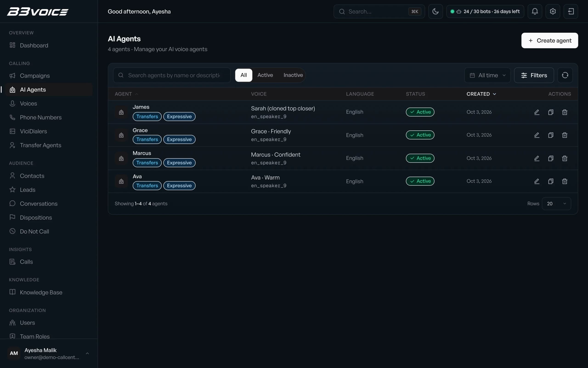The height and width of the screenshot is (368, 588).
Task: Duplicate the Grace agent
Action: pyautogui.click(x=551, y=135)
